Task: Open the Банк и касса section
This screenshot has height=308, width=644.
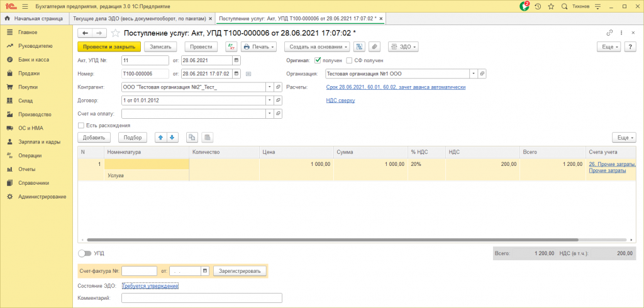Action: 33,60
